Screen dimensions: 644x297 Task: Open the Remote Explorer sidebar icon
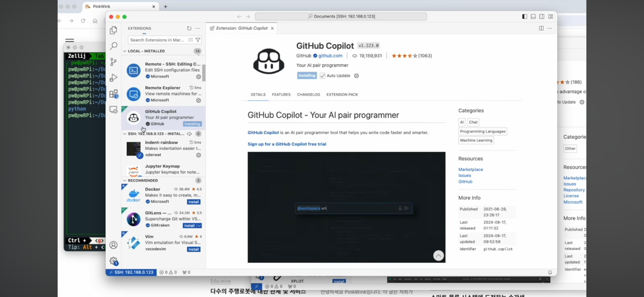point(113,110)
